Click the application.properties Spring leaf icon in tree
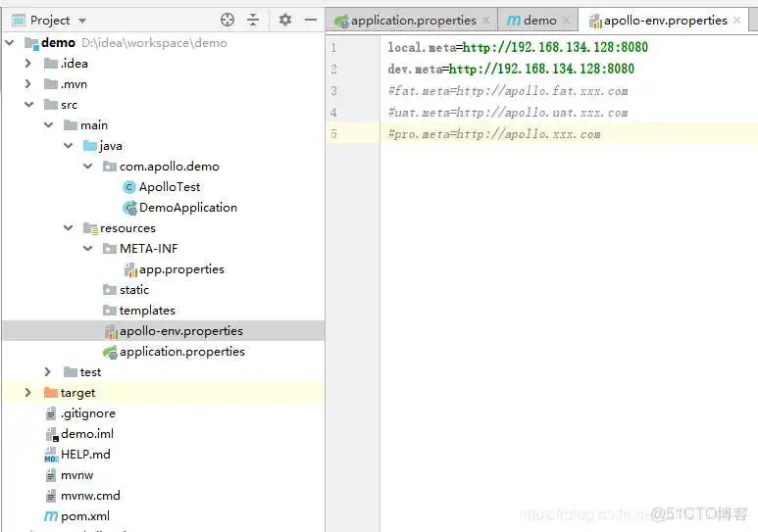 (x=110, y=353)
